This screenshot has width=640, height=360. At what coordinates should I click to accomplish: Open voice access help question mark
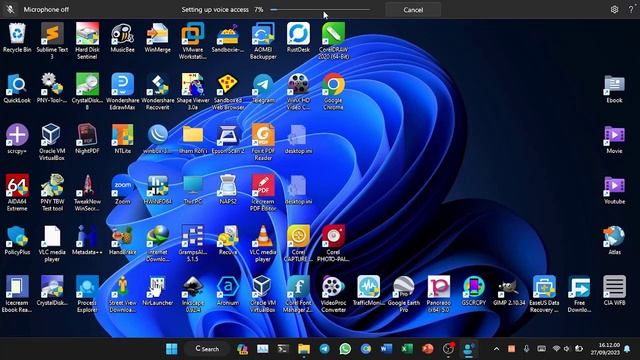(x=631, y=9)
